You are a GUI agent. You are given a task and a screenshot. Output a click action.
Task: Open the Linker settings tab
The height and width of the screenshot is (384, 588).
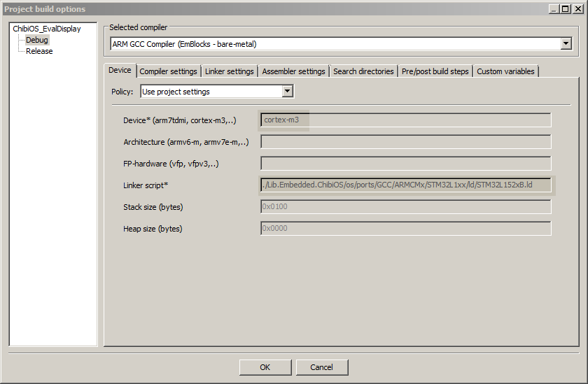pyautogui.click(x=229, y=71)
